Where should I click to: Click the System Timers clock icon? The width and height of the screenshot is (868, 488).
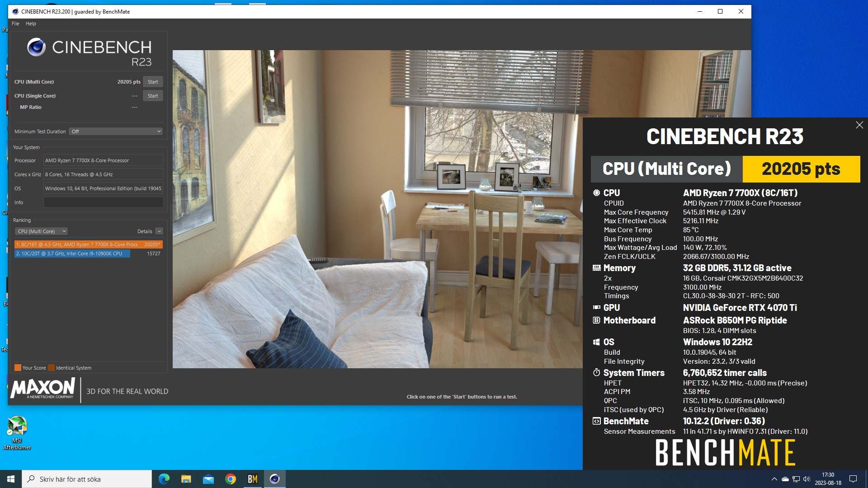(x=596, y=373)
